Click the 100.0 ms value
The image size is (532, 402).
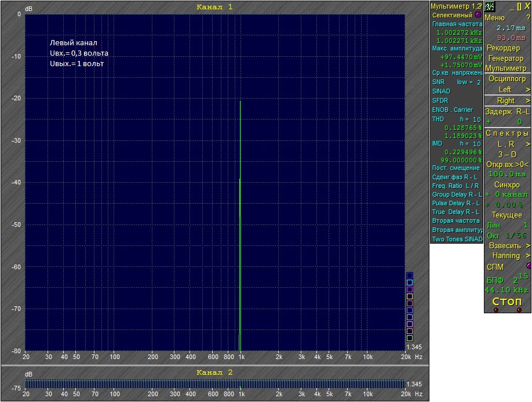[507, 174]
